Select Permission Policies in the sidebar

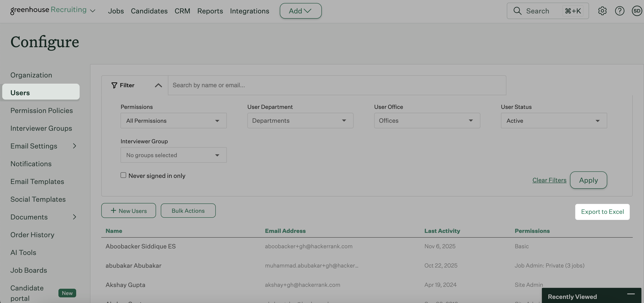pos(42,110)
